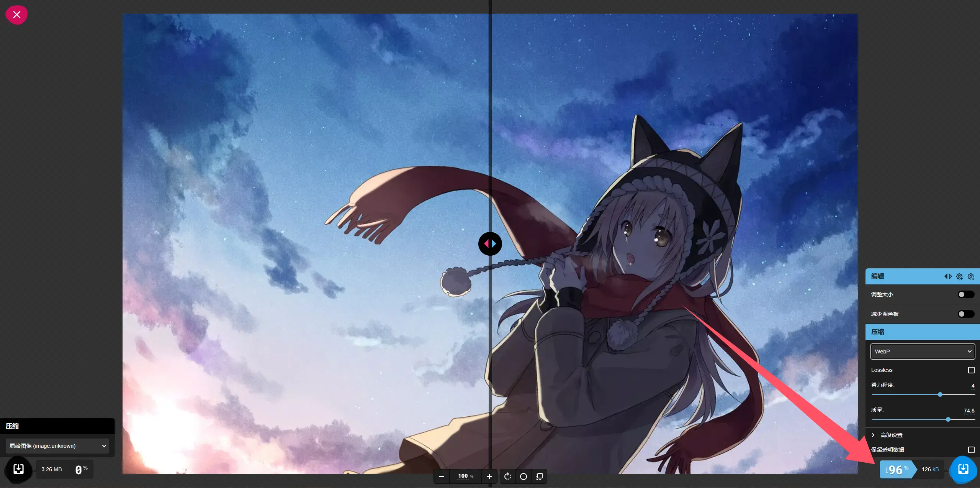
Task: Click the 3.26 MB original size text
Action: (51, 469)
